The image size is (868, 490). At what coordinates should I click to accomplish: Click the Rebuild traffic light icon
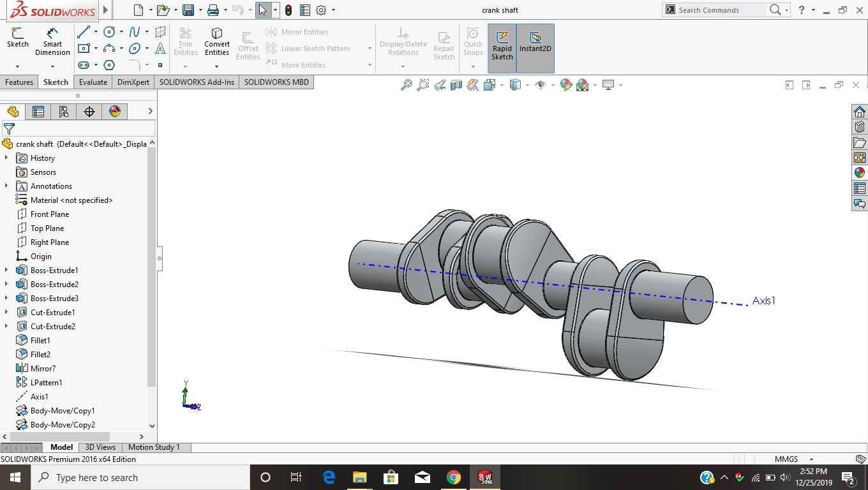tap(288, 10)
